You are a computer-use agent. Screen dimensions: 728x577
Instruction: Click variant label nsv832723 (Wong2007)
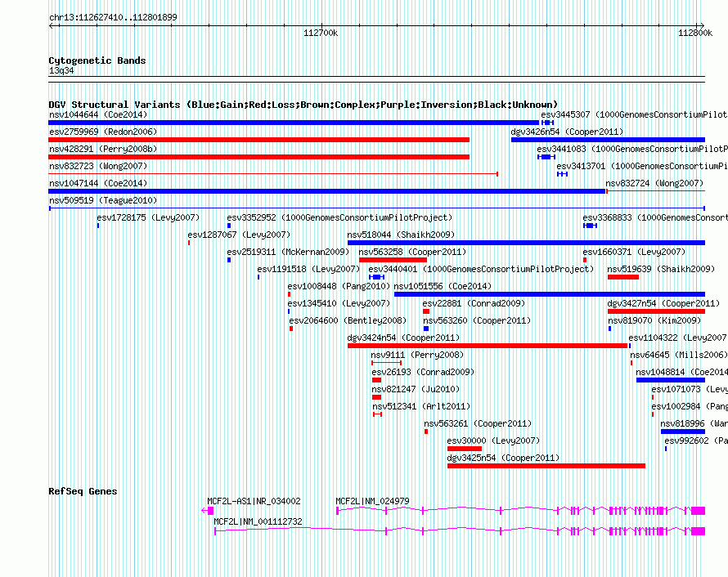click(98, 166)
